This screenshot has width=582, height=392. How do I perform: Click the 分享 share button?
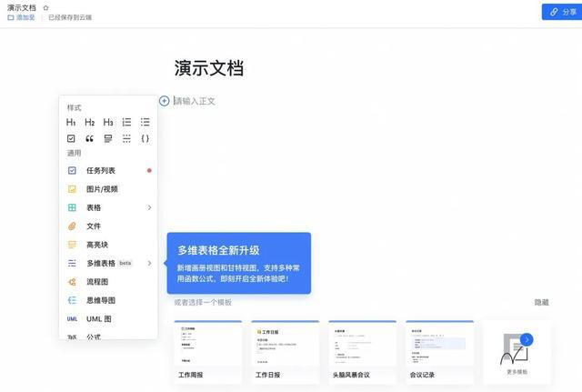point(562,12)
